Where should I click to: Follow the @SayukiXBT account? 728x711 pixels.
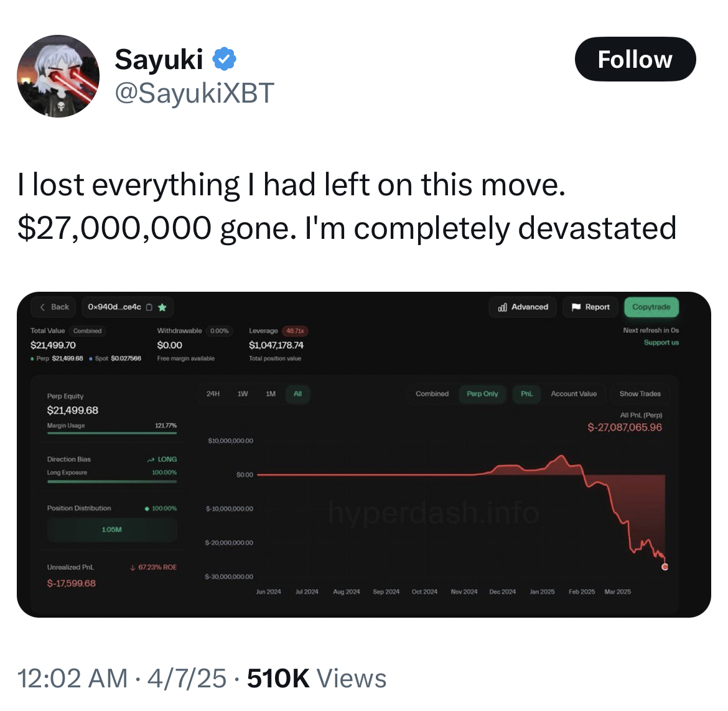[x=635, y=59]
